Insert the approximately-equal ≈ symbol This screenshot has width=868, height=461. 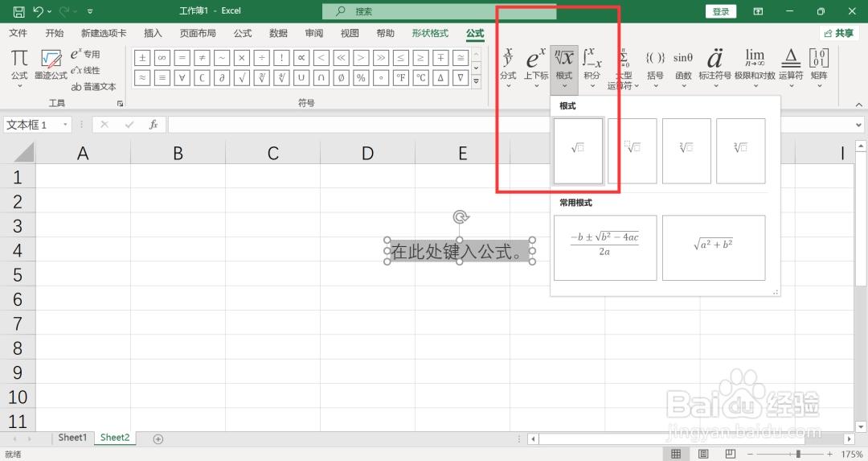pos(142,78)
